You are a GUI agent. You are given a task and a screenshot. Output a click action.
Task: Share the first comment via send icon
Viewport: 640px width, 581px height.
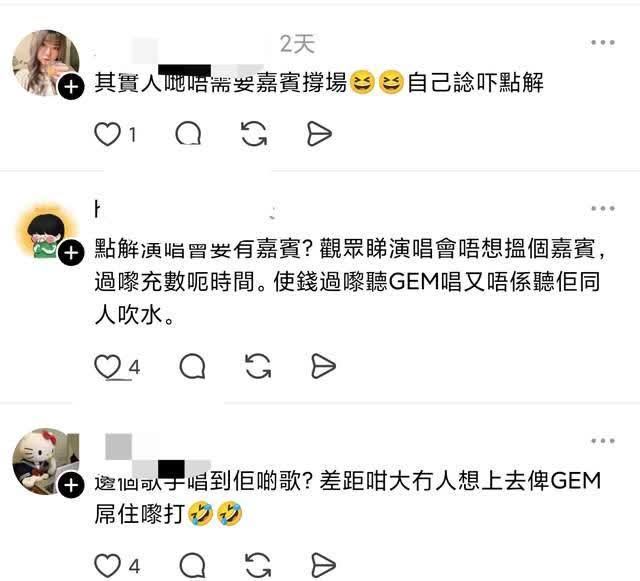click(319, 134)
